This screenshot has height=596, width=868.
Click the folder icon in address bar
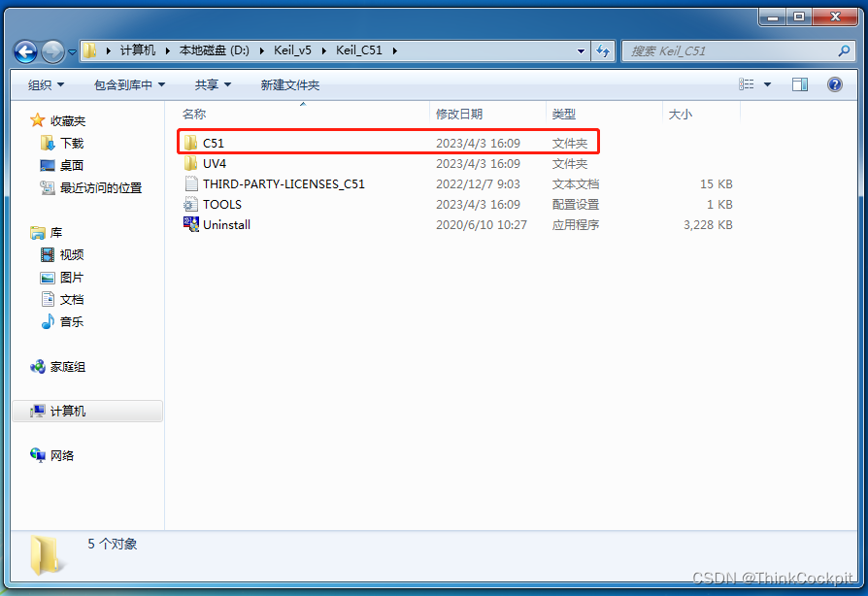[x=90, y=50]
